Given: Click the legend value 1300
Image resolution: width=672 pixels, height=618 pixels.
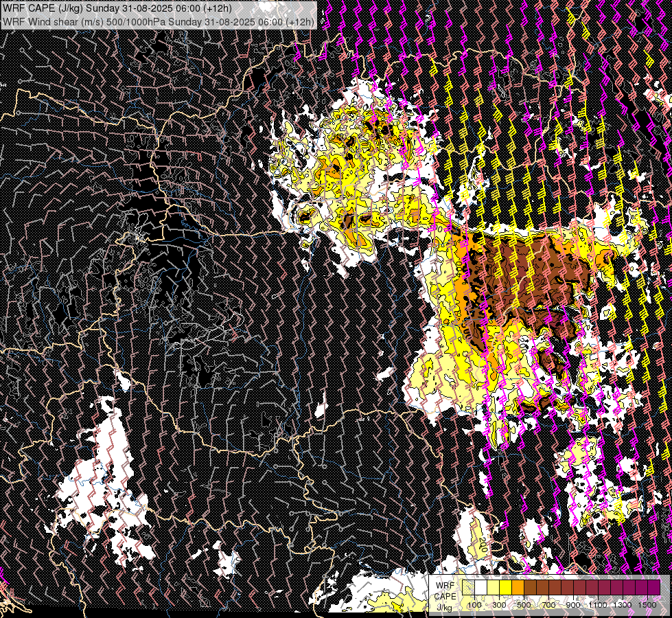Looking at the screenshot, I should click(623, 605).
